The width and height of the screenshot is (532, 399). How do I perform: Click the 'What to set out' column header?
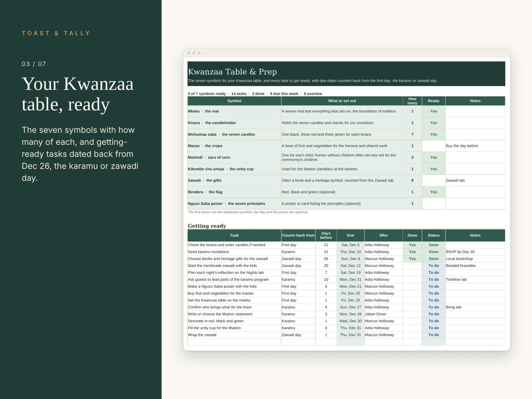coord(342,101)
